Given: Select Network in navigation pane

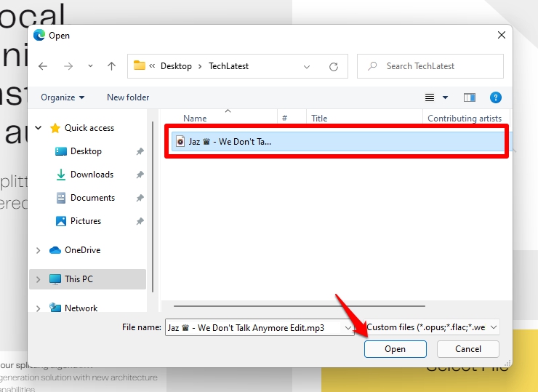Looking at the screenshot, I should [x=81, y=308].
